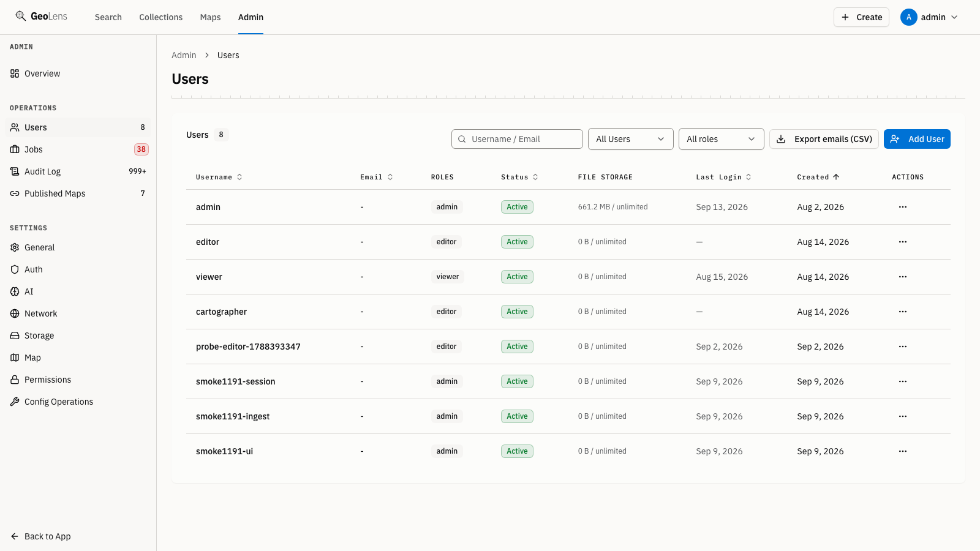Image resolution: width=980 pixels, height=551 pixels.
Task: Click the smoke1191-session username
Action: pos(236,381)
